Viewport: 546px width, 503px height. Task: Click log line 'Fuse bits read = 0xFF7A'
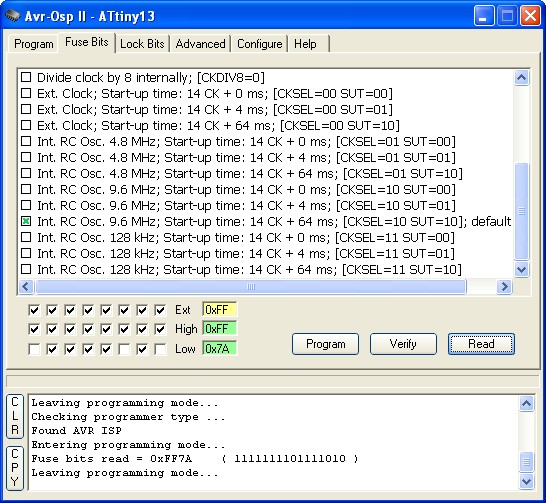click(111, 458)
